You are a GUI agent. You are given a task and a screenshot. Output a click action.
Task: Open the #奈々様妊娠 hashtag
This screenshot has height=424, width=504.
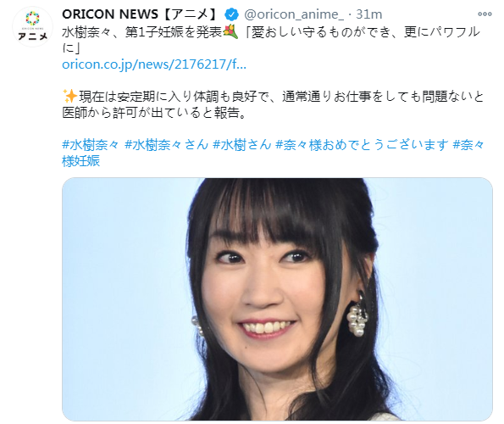[x=274, y=153]
